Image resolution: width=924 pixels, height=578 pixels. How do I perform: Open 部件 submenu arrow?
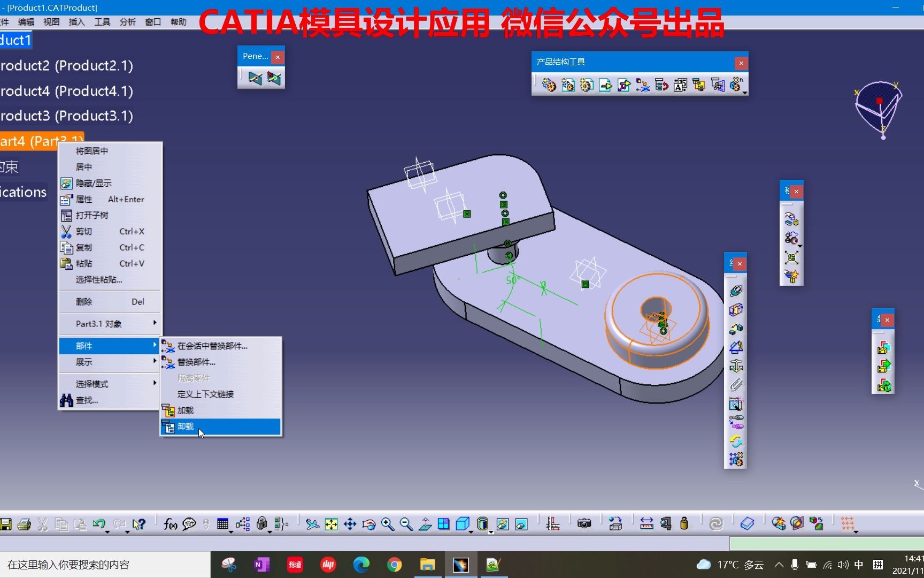tap(155, 345)
